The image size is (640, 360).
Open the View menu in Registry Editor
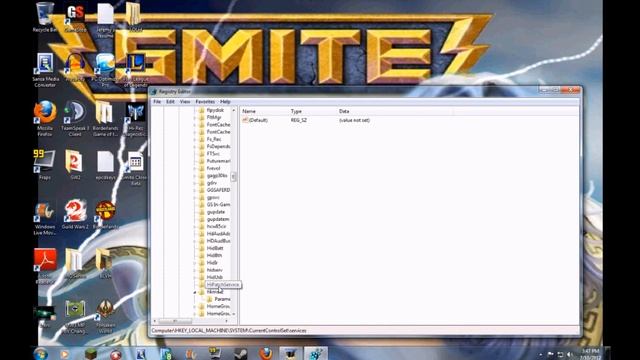(185, 102)
